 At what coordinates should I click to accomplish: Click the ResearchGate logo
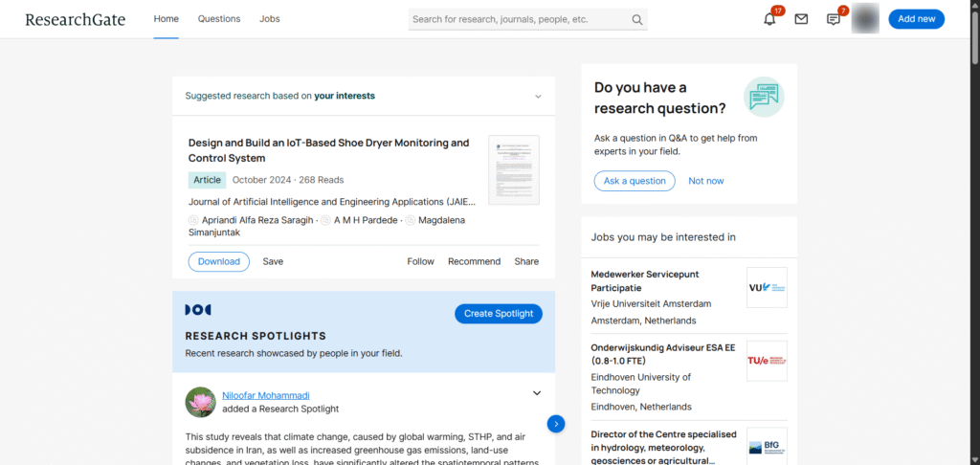[75, 19]
